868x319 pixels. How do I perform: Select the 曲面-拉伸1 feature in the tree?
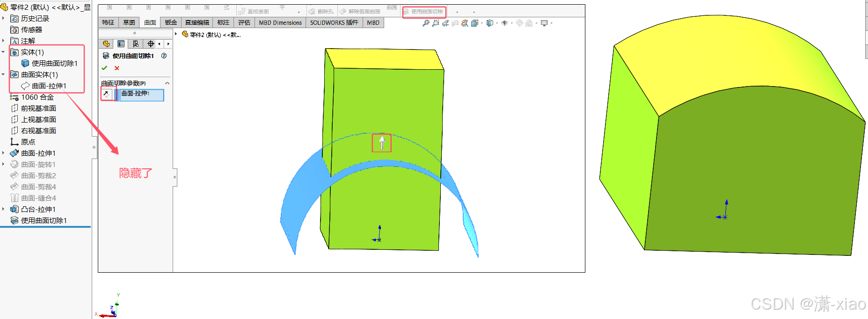tap(33, 153)
